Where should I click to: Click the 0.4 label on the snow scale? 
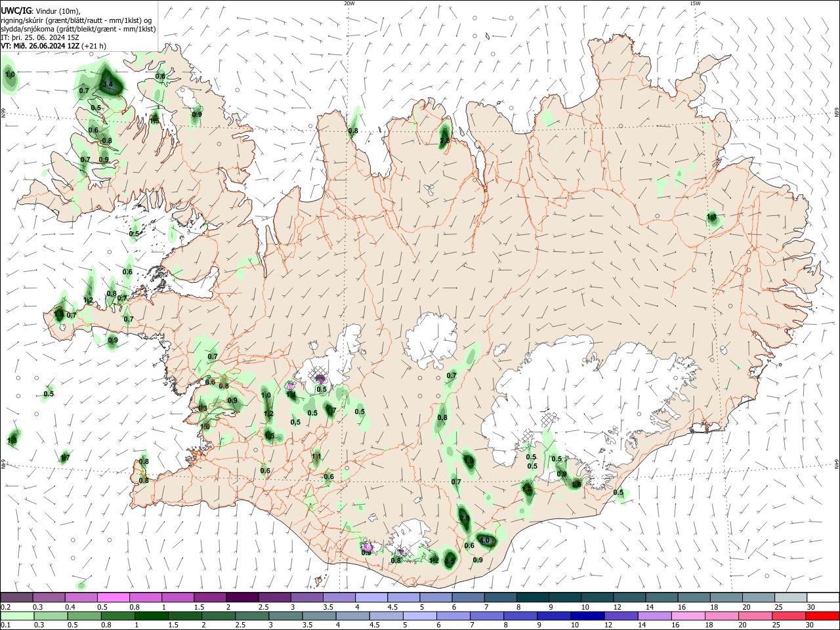tap(70, 607)
